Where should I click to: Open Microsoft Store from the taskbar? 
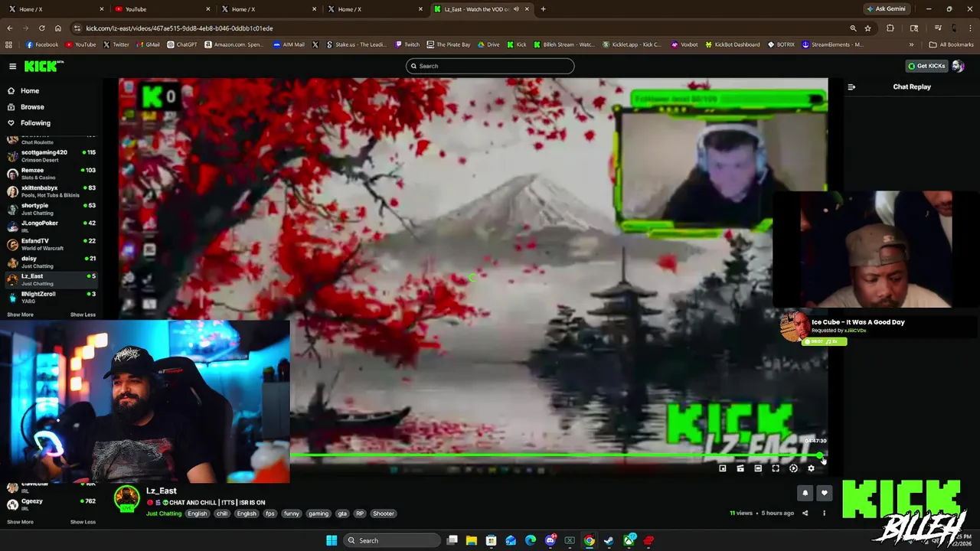coord(491,540)
